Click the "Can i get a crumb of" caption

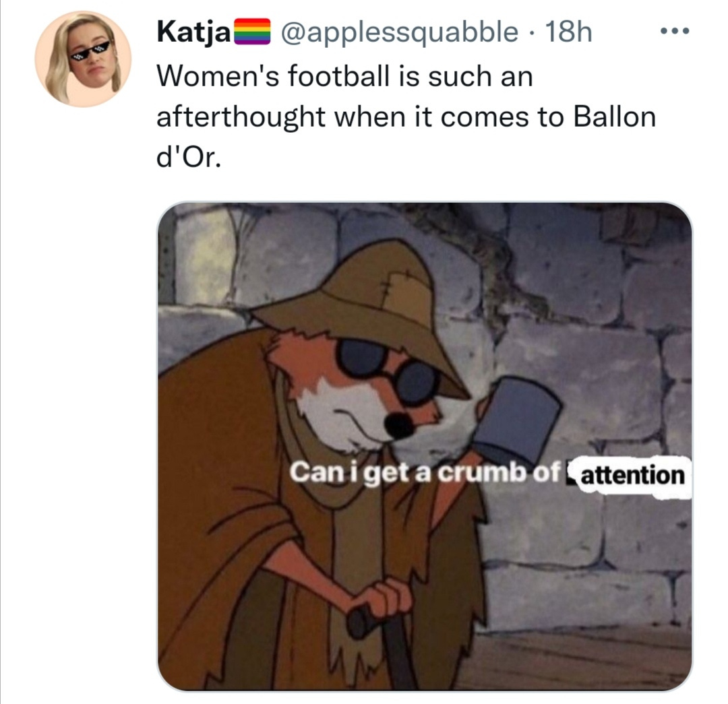click(425, 472)
